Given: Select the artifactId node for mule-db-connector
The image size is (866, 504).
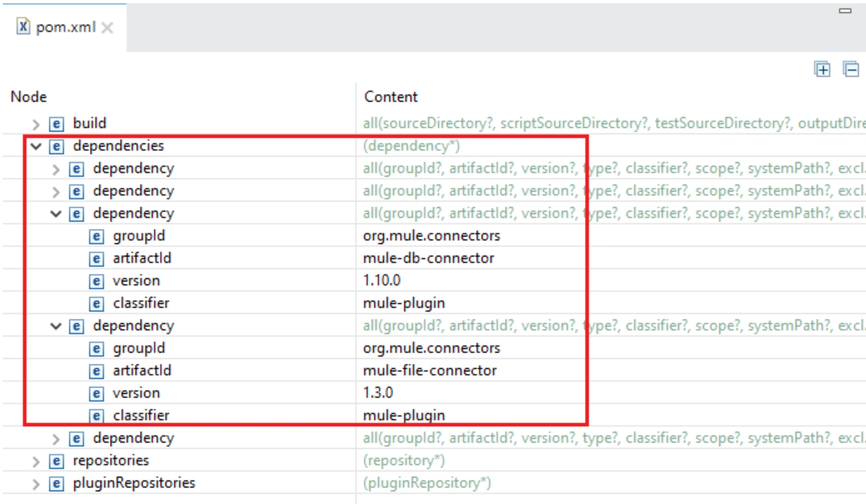Looking at the screenshot, I should point(142,258).
